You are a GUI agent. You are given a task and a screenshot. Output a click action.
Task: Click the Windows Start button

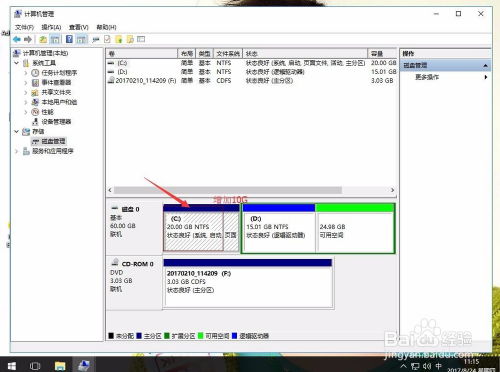(x=12, y=366)
